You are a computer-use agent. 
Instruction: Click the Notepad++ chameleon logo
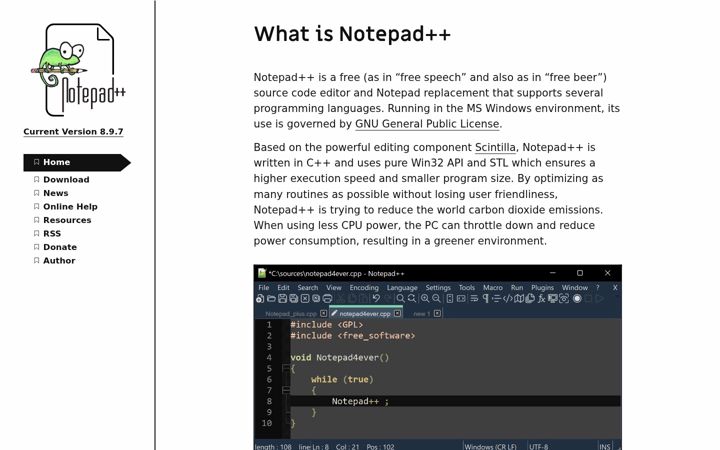coord(78,70)
